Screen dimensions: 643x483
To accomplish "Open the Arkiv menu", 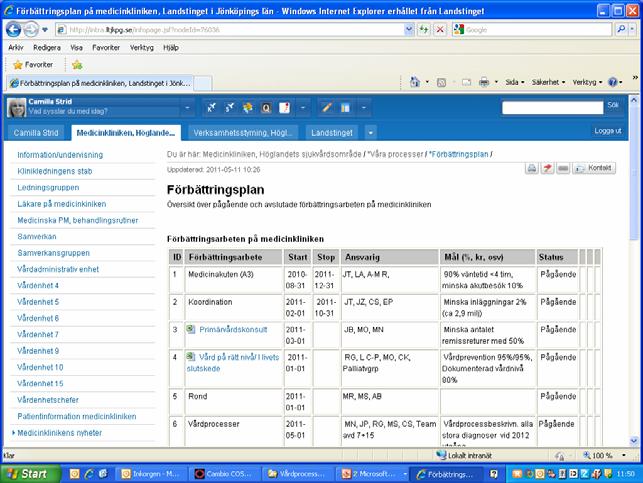I will 16,48.
